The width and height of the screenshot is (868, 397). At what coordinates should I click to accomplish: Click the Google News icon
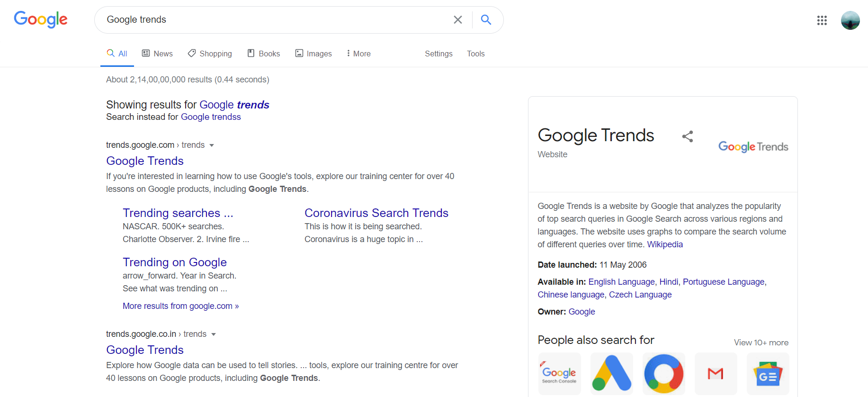[x=768, y=374]
